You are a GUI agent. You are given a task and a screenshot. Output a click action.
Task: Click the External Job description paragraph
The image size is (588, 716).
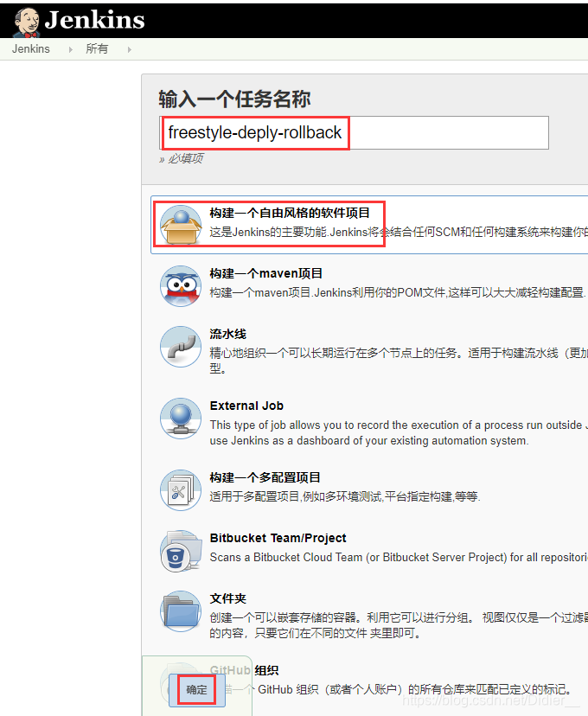click(399, 432)
